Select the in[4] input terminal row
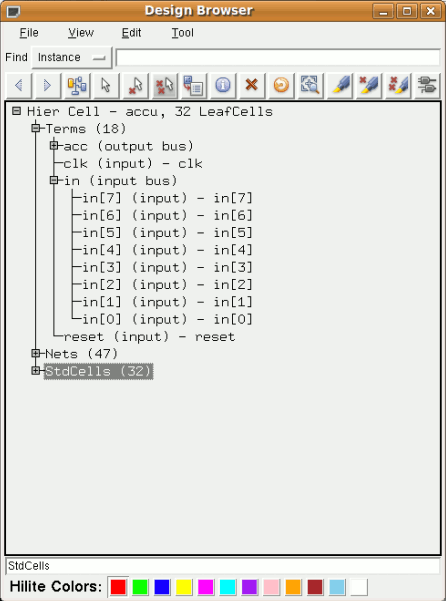 pyautogui.click(x=167, y=250)
